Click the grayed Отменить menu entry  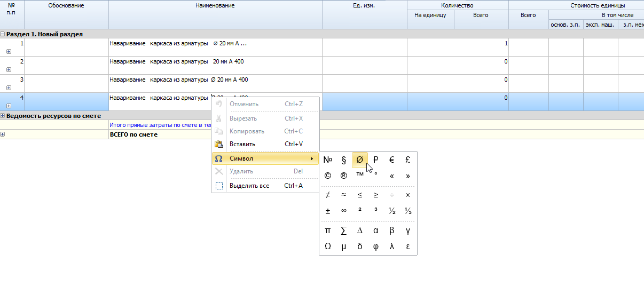click(265, 104)
